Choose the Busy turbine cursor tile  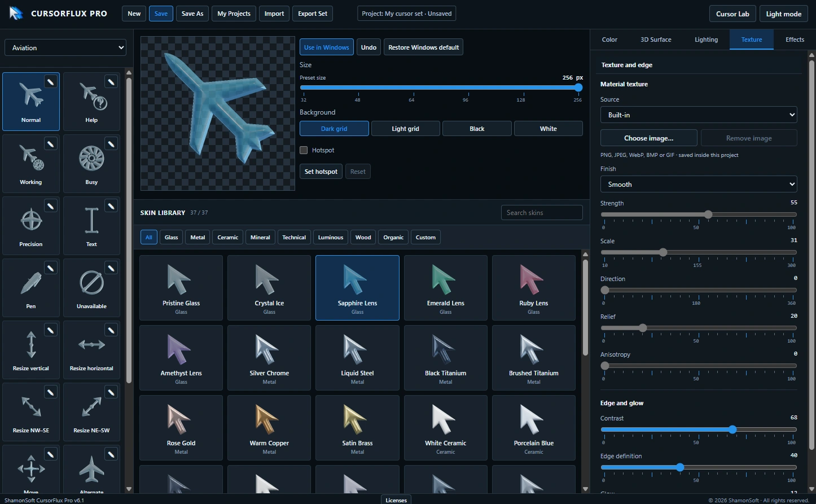point(91,164)
